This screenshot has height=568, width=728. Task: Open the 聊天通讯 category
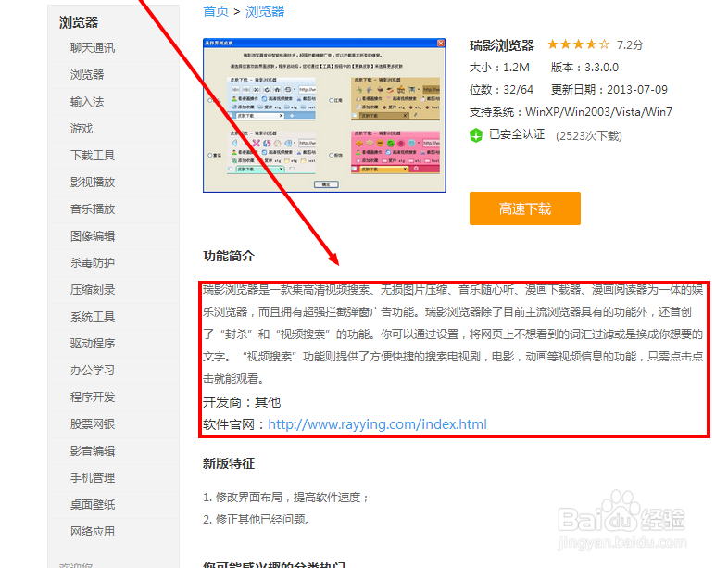click(93, 48)
